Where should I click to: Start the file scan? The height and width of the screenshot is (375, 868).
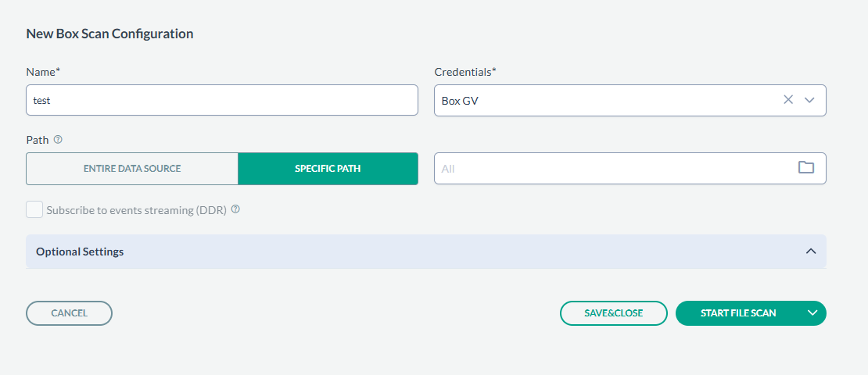[737, 313]
